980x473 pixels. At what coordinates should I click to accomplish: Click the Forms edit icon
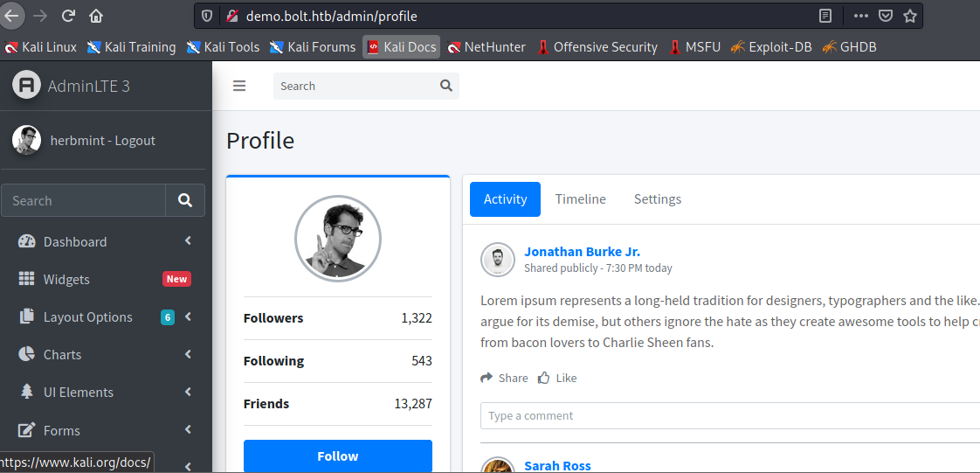click(26, 430)
